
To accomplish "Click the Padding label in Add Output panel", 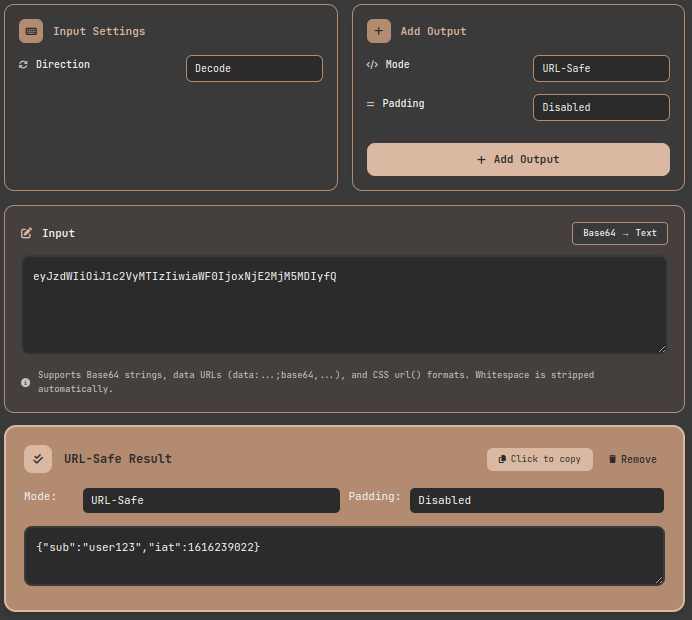I will [403, 103].
